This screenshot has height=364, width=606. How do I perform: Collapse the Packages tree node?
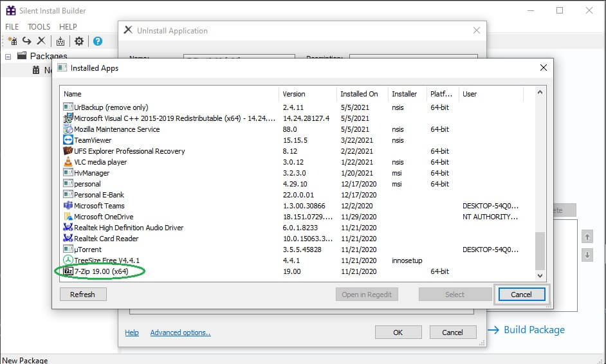click(x=8, y=57)
